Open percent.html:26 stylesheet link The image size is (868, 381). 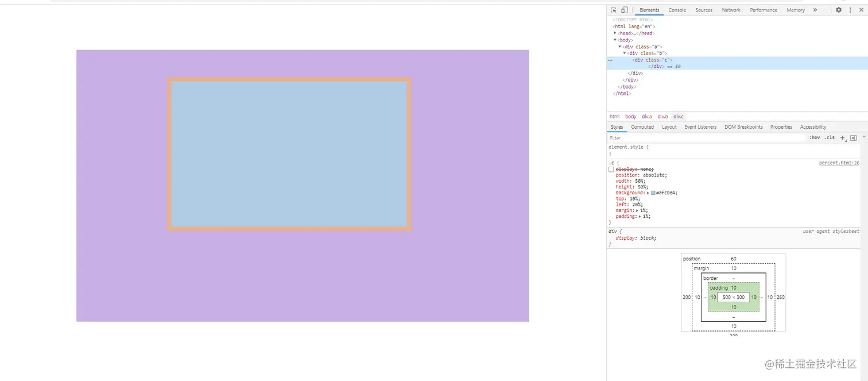click(x=839, y=163)
